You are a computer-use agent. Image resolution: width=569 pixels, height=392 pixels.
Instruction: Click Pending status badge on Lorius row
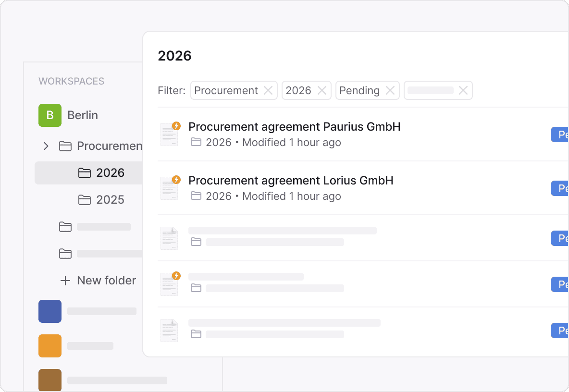pos(560,189)
